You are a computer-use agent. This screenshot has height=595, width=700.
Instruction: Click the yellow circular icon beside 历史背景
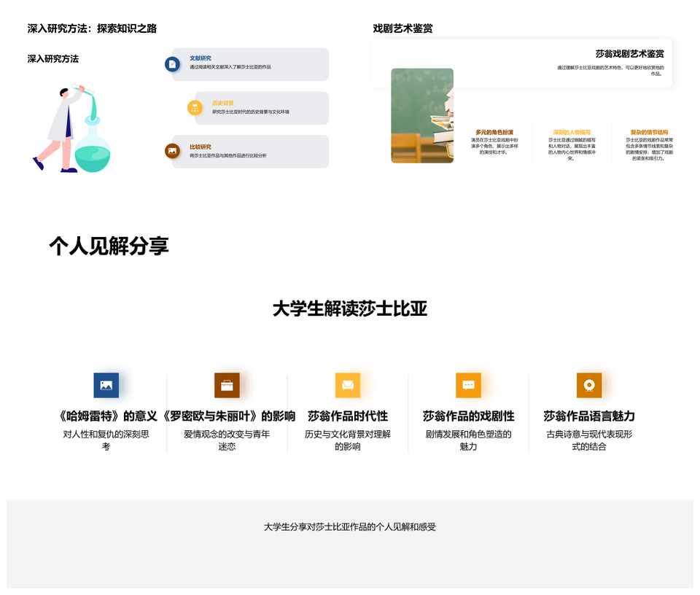pyautogui.click(x=195, y=108)
